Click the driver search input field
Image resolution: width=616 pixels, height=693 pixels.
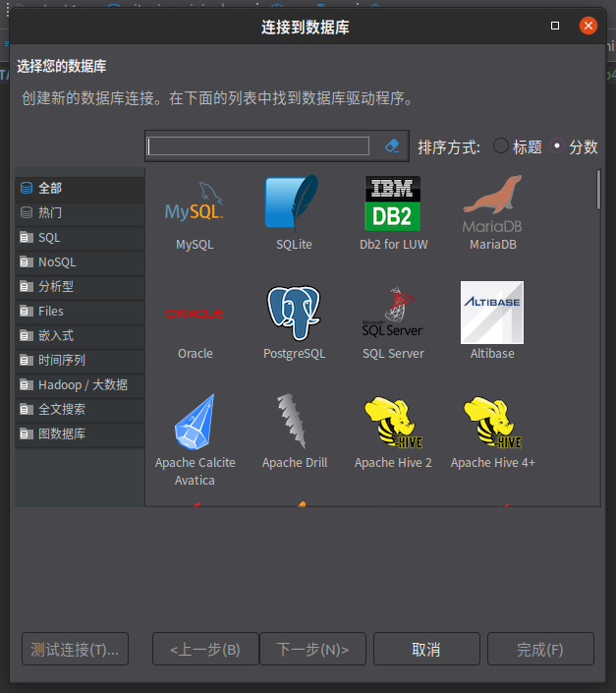coord(258,145)
